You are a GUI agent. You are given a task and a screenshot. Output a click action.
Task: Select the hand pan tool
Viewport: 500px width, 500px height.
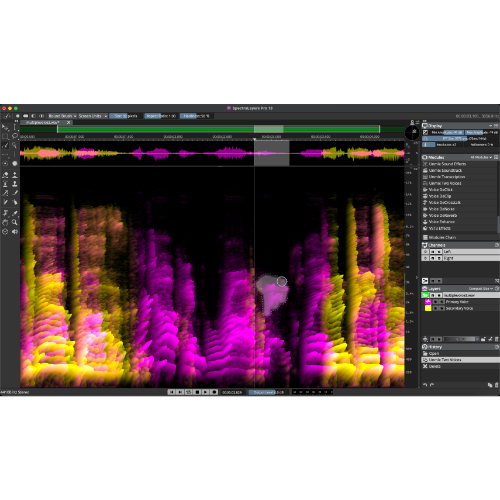click(5, 222)
